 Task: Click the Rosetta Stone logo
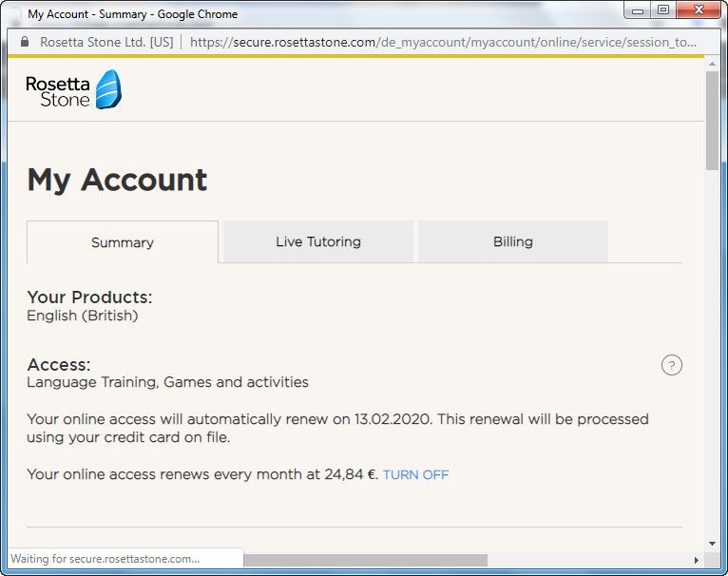pyautogui.click(x=74, y=89)
